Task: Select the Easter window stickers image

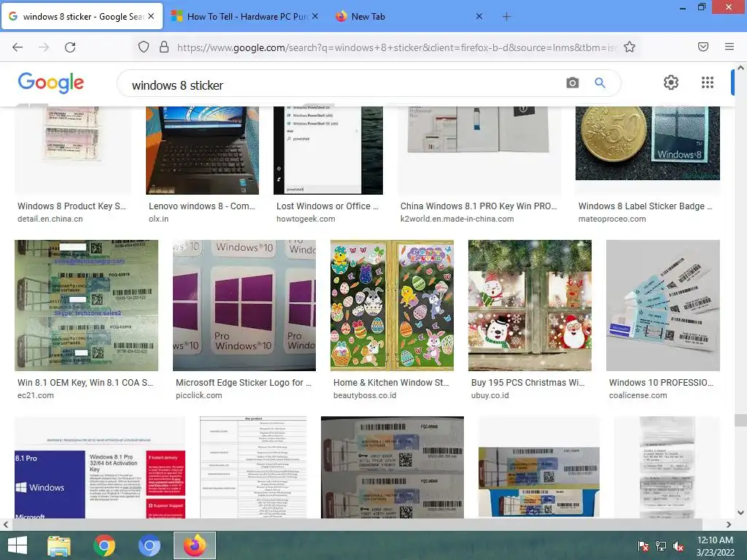Action: (x=392, y=306)
